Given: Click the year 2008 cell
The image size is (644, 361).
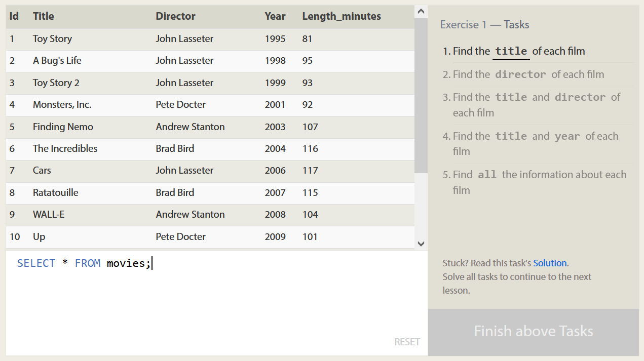Looking at the screenshot, I should pyautogui.click(x=275, y=214).
